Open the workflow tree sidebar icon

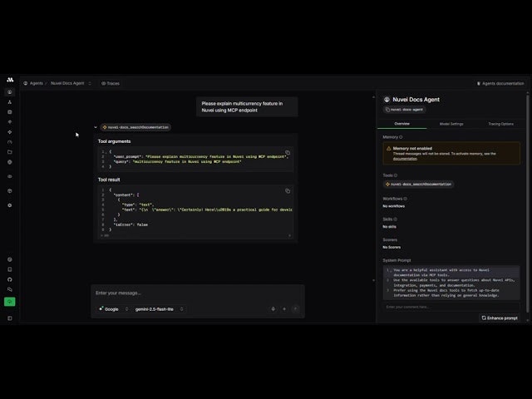coord(10,102)
